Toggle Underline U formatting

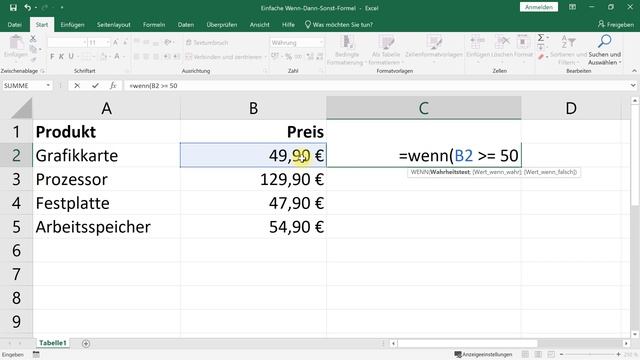pyautogui.click(x=71, y=56)
